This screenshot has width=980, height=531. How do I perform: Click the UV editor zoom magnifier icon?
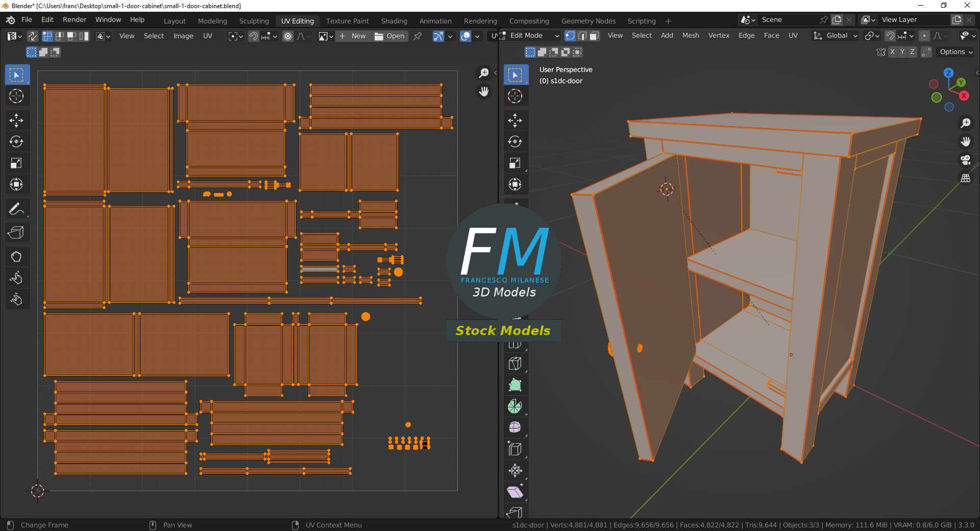click(x=483, y=73)
